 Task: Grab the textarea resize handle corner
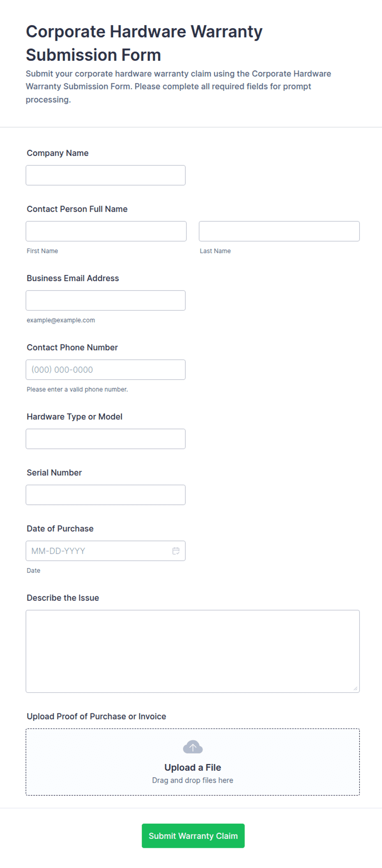click(355, 688)
